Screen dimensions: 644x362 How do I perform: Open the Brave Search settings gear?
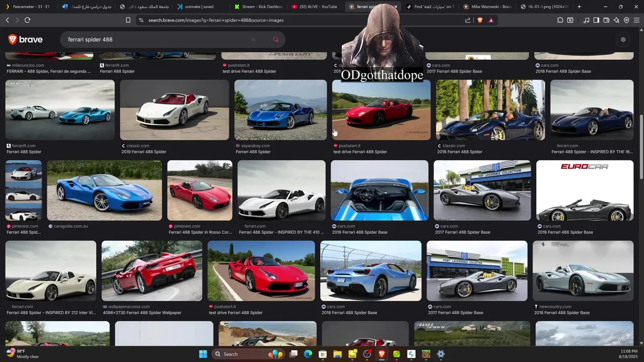pos(623,40)
